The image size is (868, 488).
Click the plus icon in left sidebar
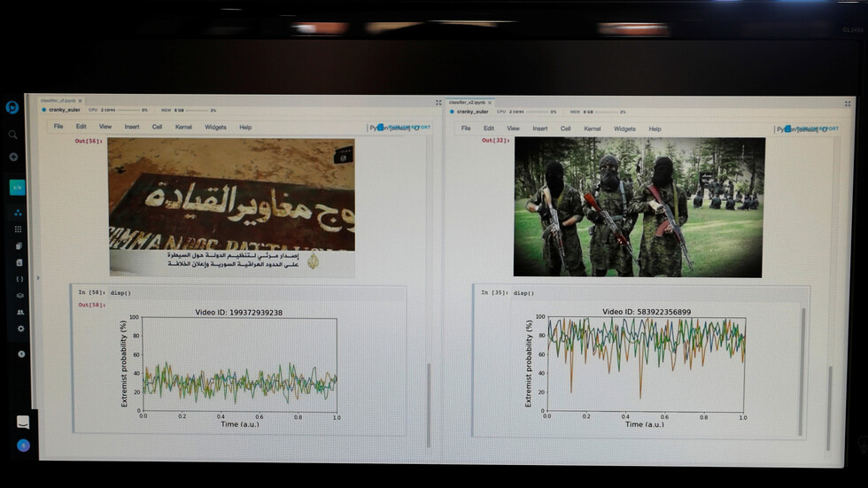click(12, 157)
